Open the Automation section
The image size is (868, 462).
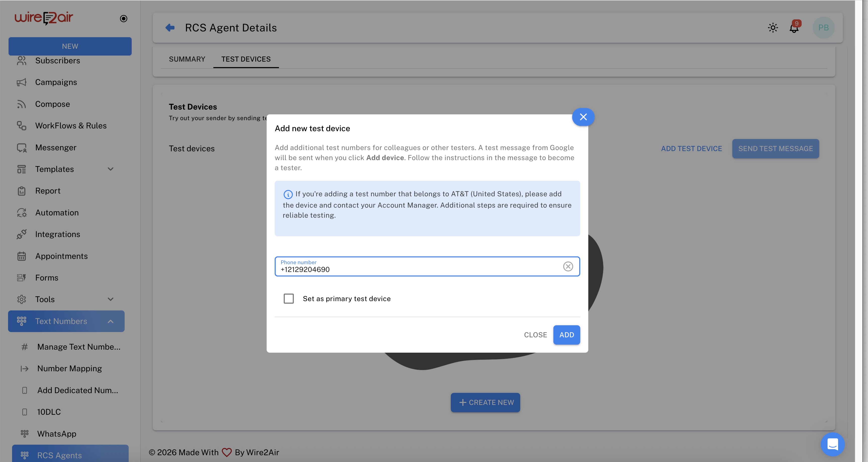pyautogui.click(x=57, y=212)
